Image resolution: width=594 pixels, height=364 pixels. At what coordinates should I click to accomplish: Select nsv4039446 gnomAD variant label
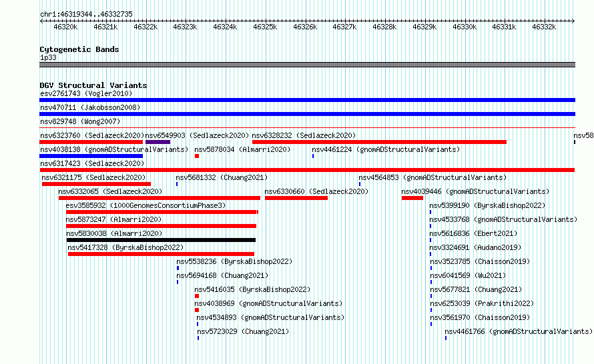click(475, 191)
